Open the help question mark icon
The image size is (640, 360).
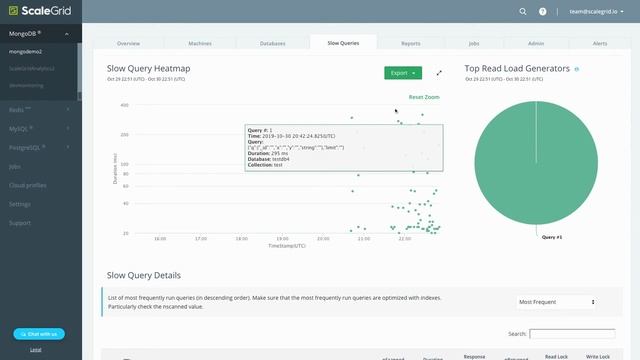[x=542, y=11]
